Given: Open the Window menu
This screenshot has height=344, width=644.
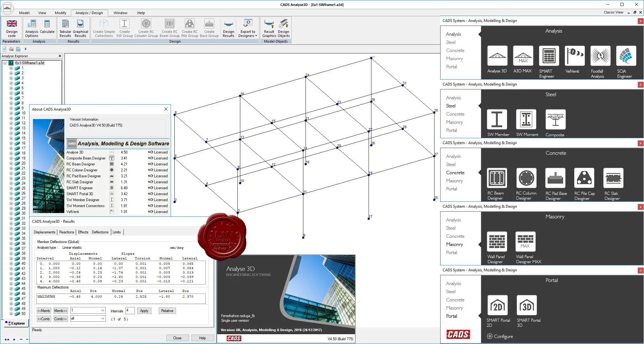Looking at the screenshot, I should [120, 13].
